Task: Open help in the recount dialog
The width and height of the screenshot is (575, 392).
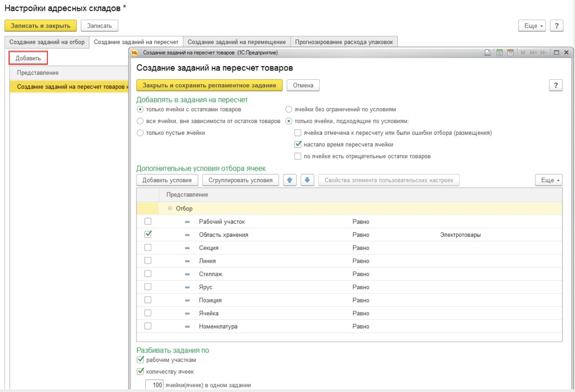Action: (555, 86)
